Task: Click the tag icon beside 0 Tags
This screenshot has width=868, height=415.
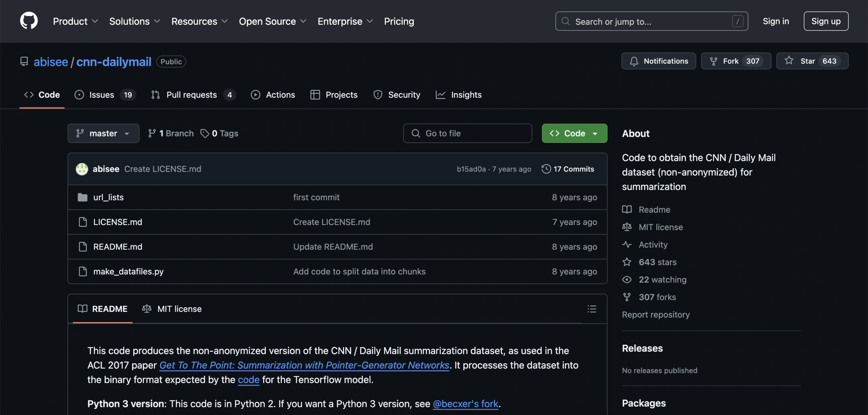Action: pos(204,133)
